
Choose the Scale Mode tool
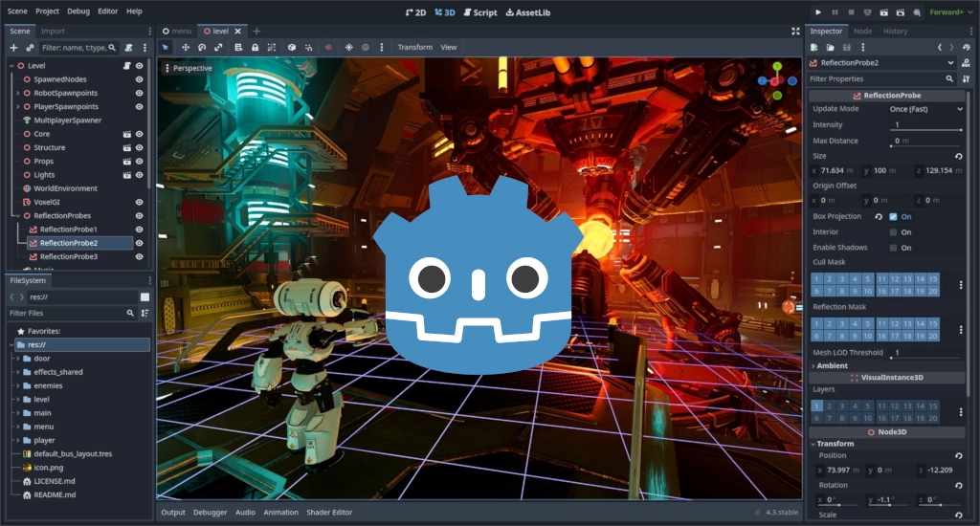click(218, 48)
